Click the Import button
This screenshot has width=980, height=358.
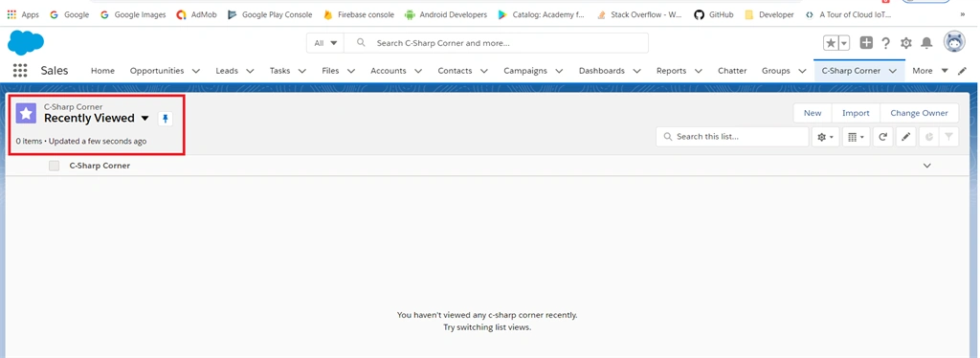(x=856, y=113)
